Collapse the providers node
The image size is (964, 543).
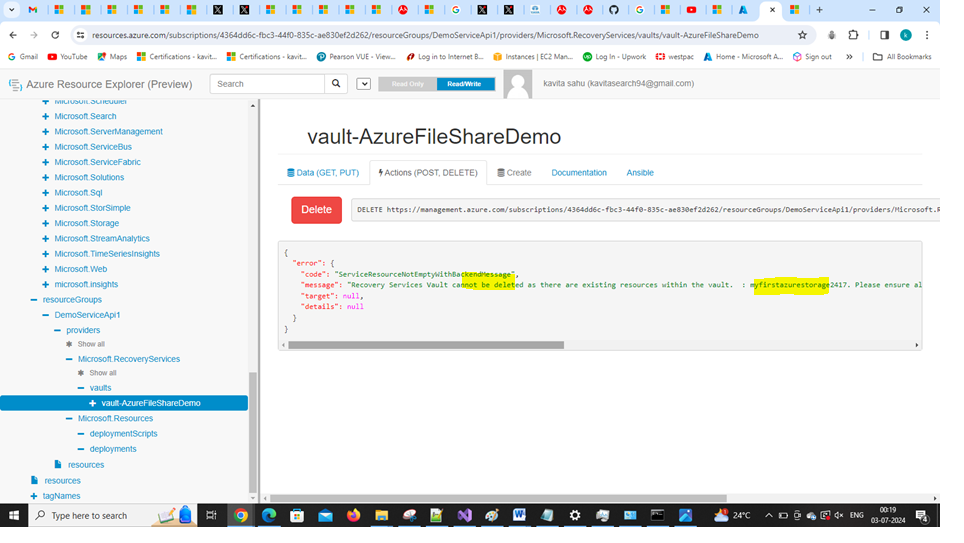57,330
